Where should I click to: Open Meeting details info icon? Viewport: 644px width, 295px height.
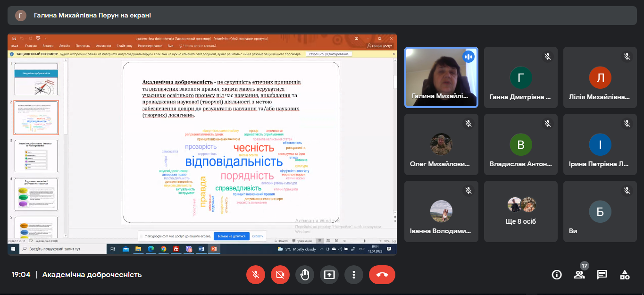(557, 275)
